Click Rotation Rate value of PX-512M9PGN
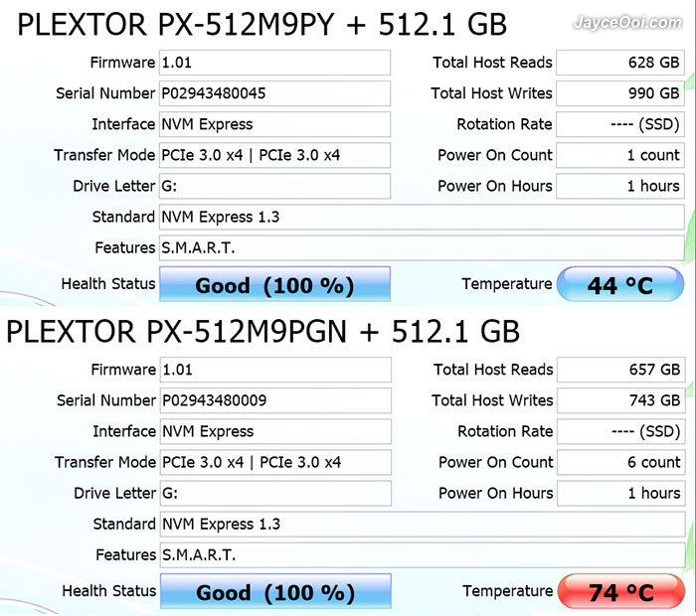The height and width of the screenshot is (616, 696). pyautogui.click(x=621, y=431)
